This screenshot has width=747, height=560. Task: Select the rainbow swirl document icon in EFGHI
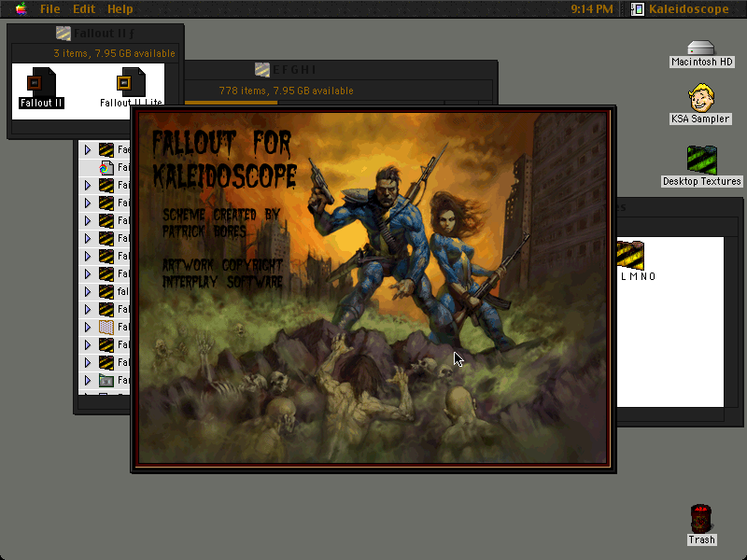pos(106,168)
